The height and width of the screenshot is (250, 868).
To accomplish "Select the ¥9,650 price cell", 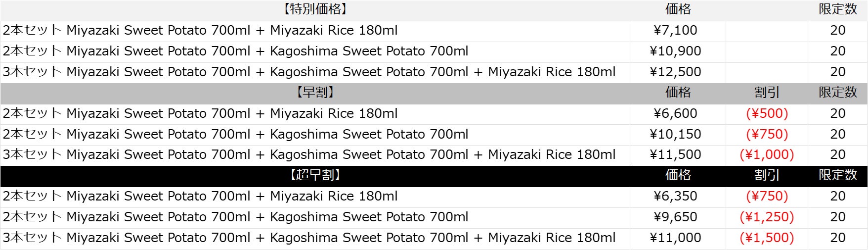I will click(675, 217).
